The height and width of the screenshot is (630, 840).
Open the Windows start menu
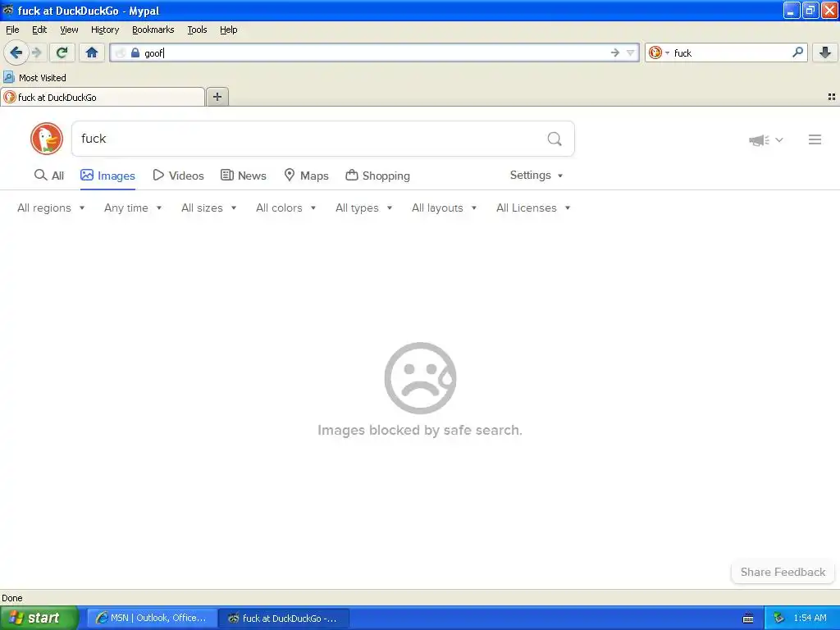(x=39, y=618)
